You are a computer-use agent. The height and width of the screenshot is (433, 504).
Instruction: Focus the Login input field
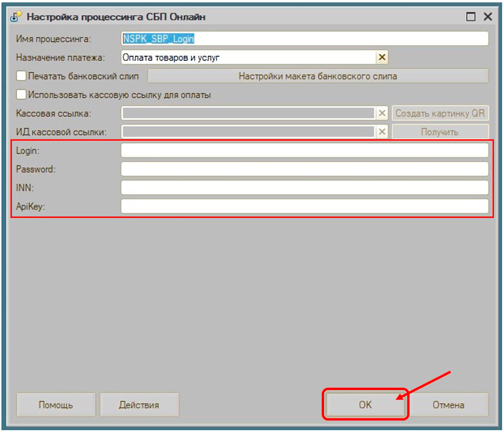click(x=305, y=151)
